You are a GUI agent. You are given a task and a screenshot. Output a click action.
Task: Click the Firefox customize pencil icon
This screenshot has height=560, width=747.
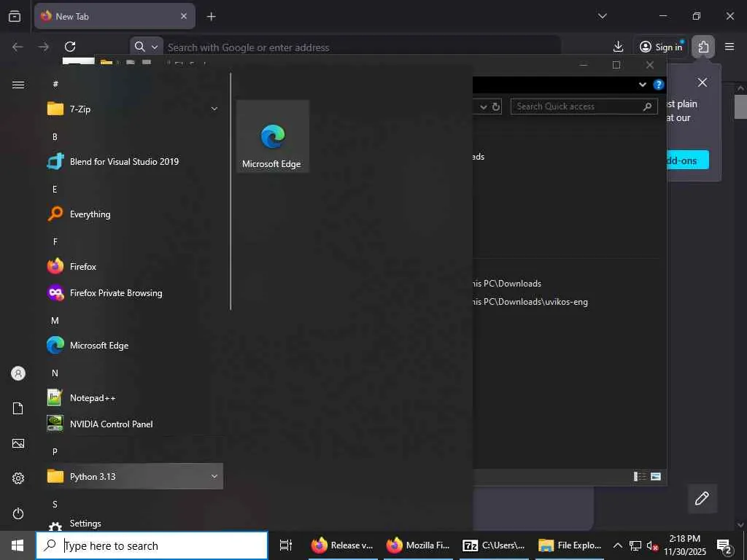click(703, 499)
